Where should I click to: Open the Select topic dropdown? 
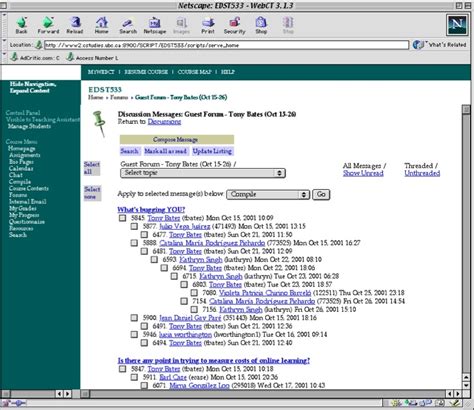[x=203, y=173]
